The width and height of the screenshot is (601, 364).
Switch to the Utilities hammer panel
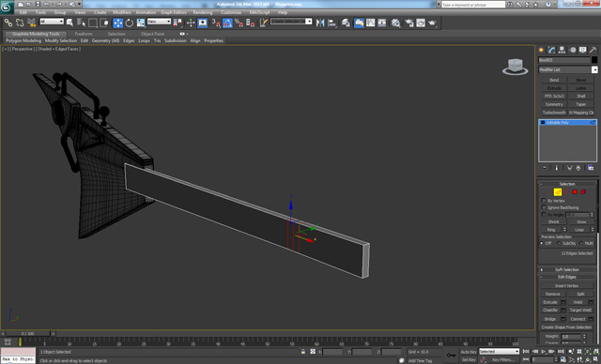coord(593,50)
